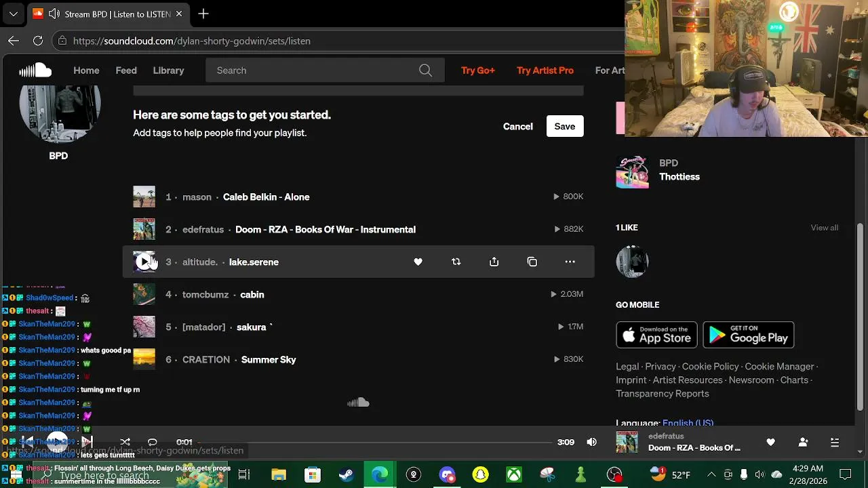Click the tomcbumz artist name
The width and height of the screenshot is (868, 488).
205,294
